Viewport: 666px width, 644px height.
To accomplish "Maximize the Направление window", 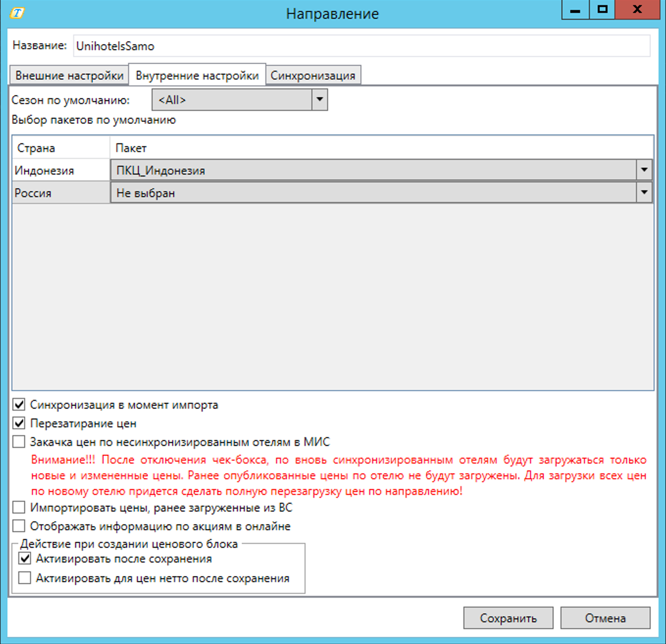I will coord(602,10).
